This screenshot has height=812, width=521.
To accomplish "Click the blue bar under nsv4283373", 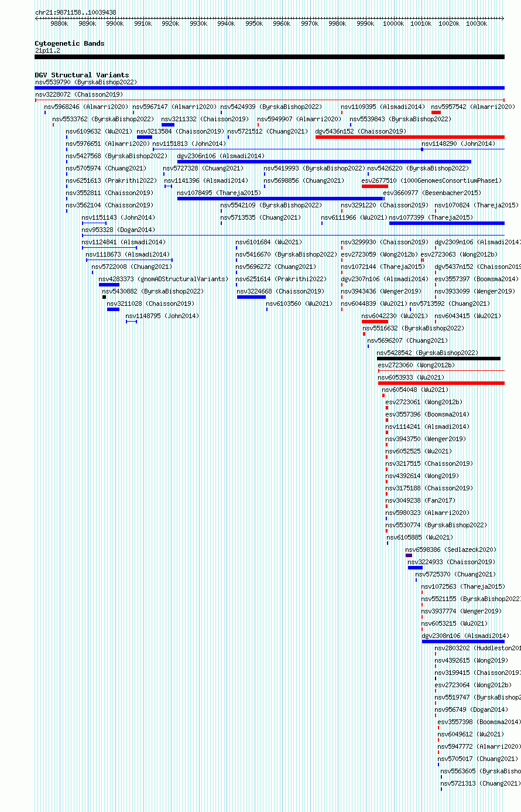I will 109,285.
